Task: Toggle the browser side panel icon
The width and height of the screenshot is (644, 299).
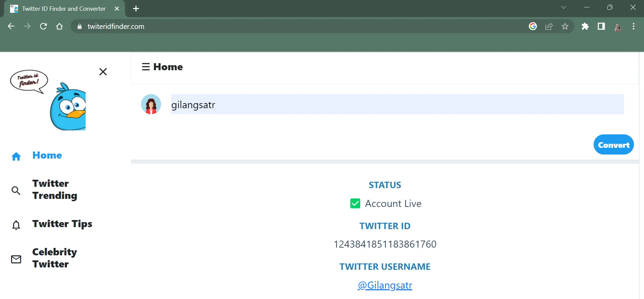Action: click(x=601, y=26)
